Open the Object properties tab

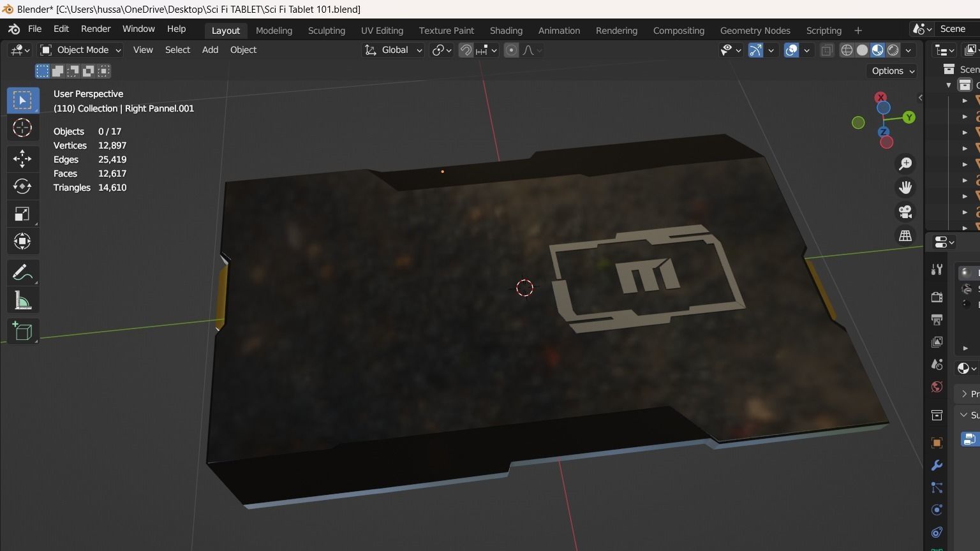click(x=937, y=443)
